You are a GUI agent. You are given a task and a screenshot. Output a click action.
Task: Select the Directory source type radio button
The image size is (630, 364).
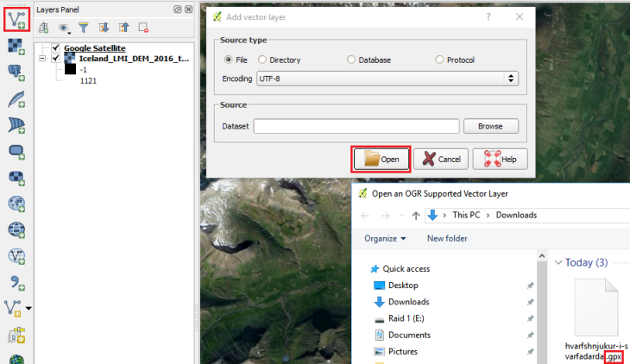pyautogui.click(x=263, y=60)
